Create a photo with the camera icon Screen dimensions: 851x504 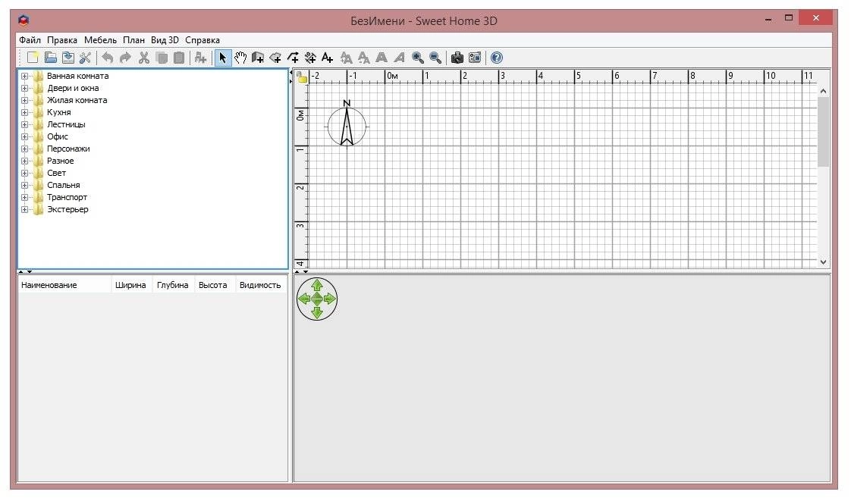pyautogui.click(x=457, y=58)
